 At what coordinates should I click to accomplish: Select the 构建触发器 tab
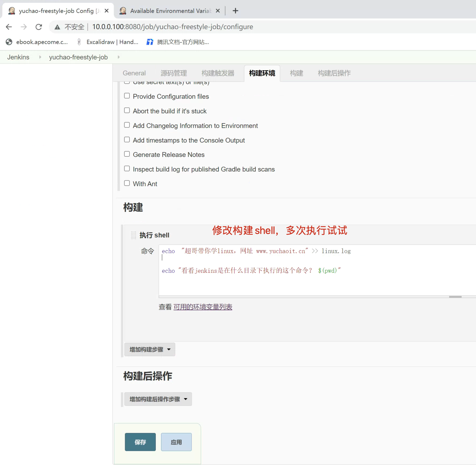coord(218,73)
